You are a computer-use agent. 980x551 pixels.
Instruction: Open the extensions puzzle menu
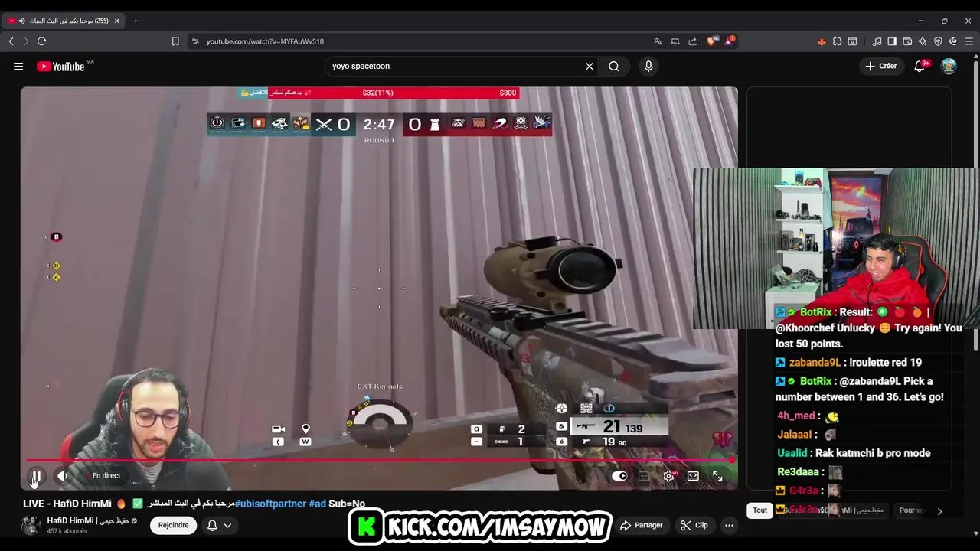837,41
